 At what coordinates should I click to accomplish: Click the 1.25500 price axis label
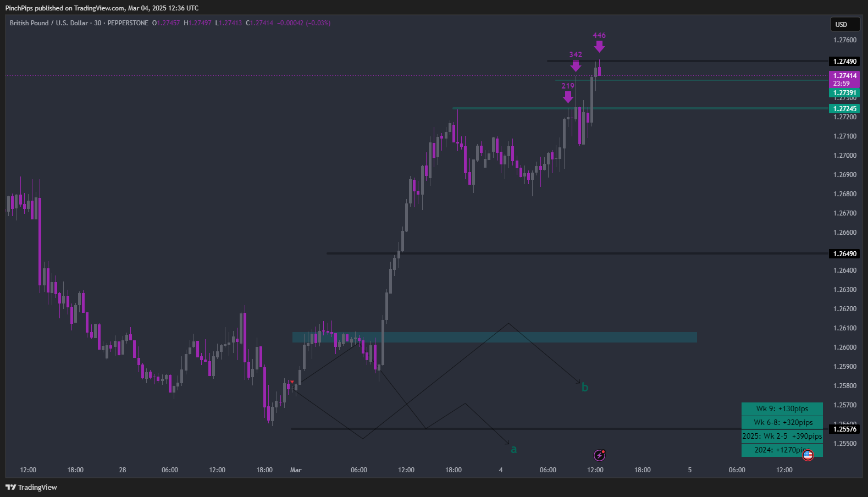point(845,444)
